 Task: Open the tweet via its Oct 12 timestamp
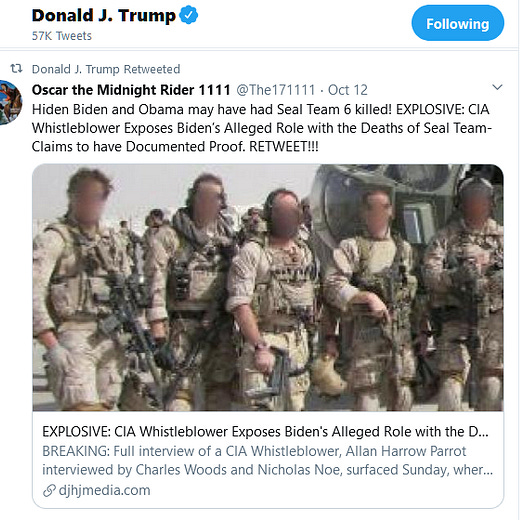click(x=348, y=90)
